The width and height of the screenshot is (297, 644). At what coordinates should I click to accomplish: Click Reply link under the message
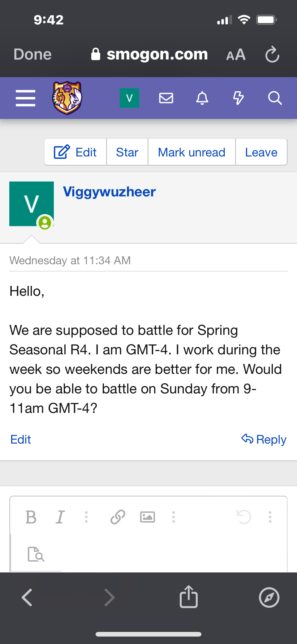point(264,439)
